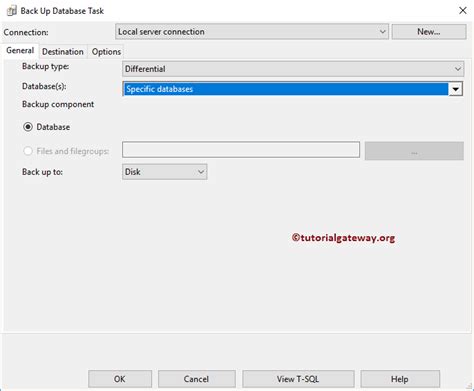Open the Connection dropdown
The height and width of the screenshot is (391, 474).
[252, 32]
